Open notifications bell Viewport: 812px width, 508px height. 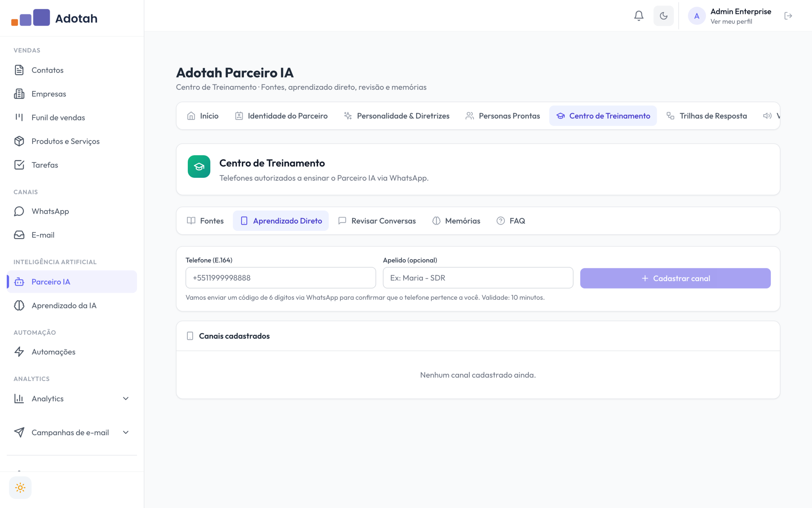point(638,16)
